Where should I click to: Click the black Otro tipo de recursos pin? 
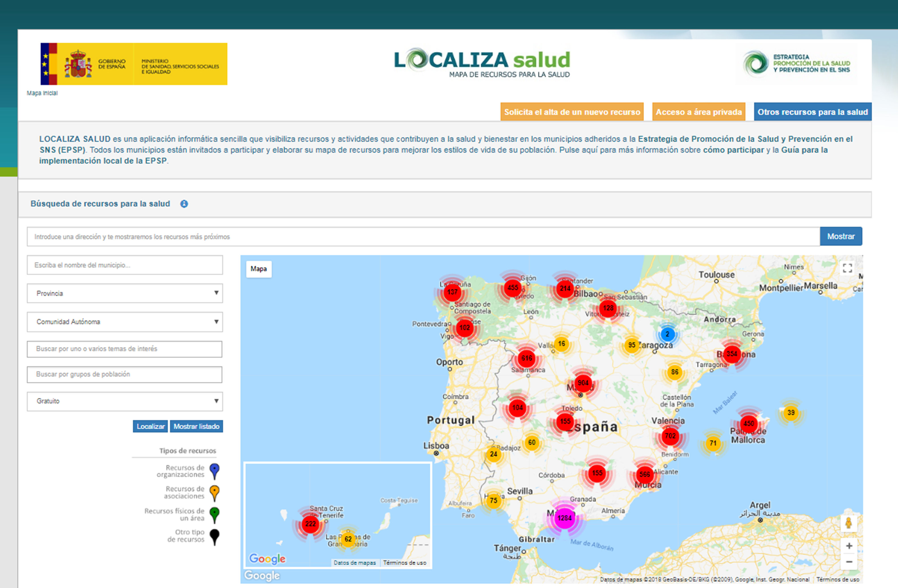214,536
